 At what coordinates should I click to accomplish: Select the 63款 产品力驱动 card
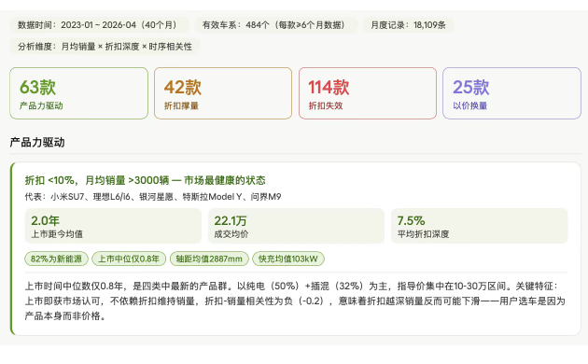(78, 93)
